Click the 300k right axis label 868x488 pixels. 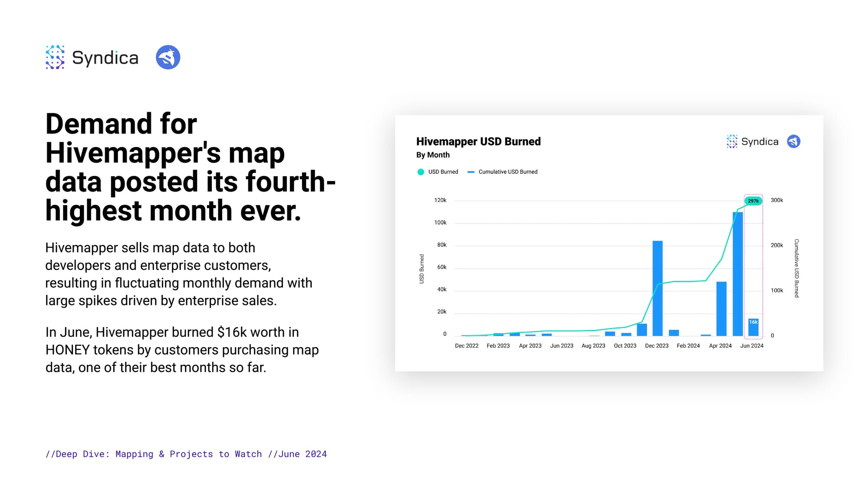(x=776, y=200)
